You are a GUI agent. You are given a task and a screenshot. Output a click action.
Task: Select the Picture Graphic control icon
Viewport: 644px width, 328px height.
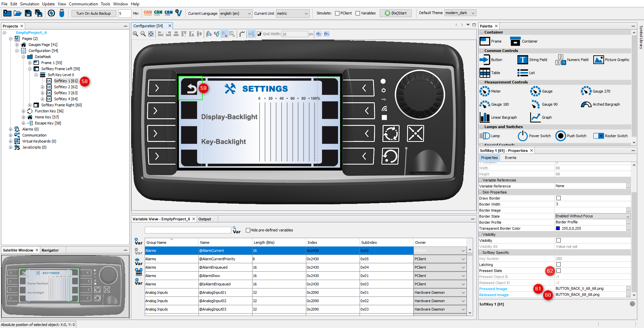pos(598,60)
